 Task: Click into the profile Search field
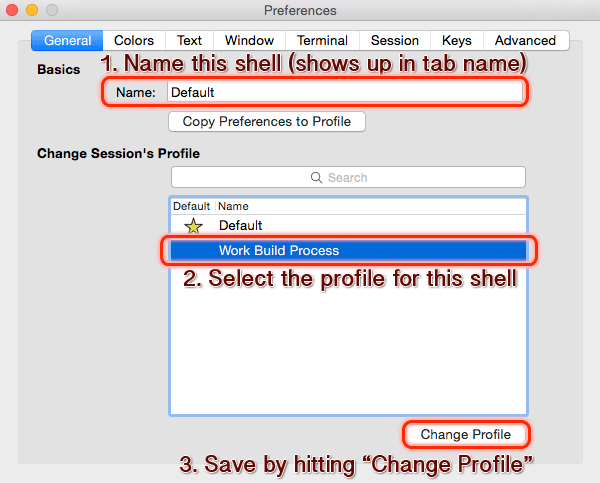point(348,177)
